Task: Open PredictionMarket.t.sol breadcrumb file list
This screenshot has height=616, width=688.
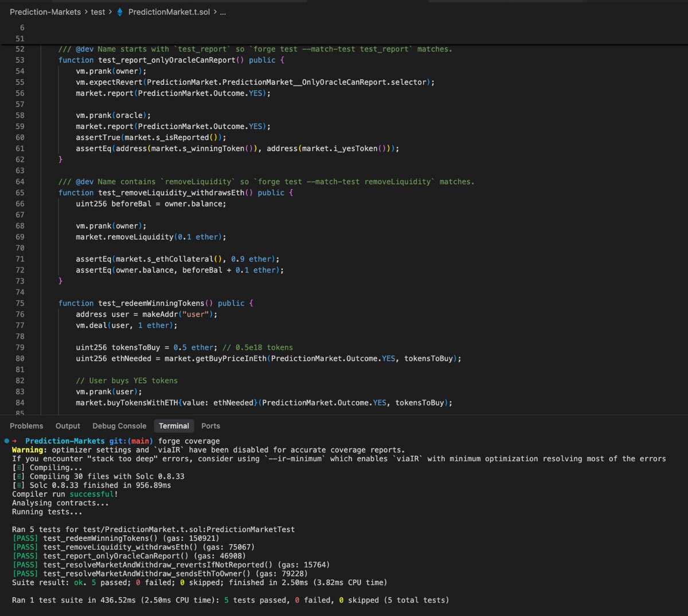Action: 169,12
